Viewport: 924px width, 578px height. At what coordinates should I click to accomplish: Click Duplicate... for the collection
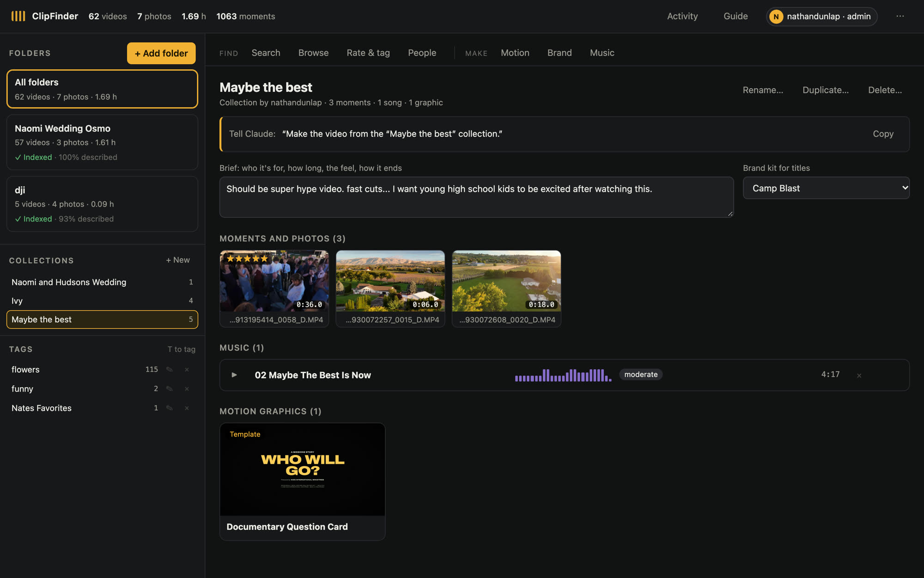[826, 90]
